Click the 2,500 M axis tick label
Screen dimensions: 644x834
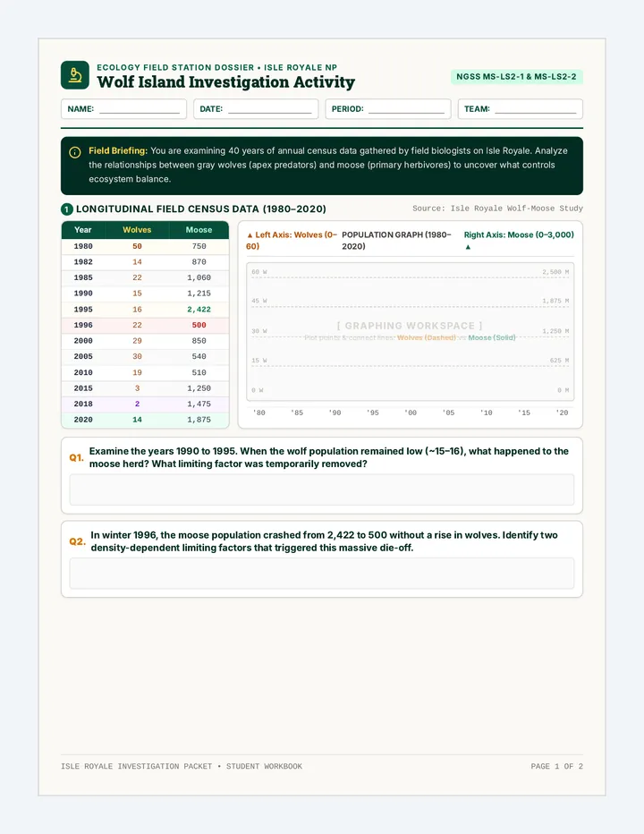point(555,272)
